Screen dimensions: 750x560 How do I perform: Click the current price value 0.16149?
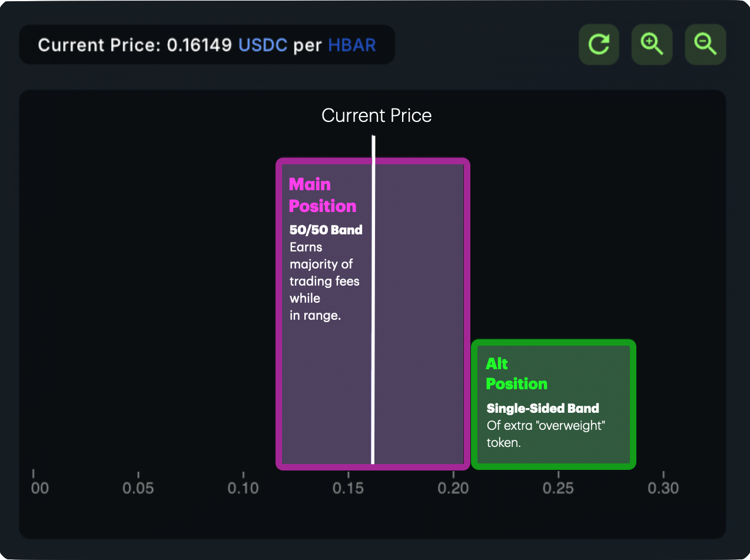coord(199,45)
